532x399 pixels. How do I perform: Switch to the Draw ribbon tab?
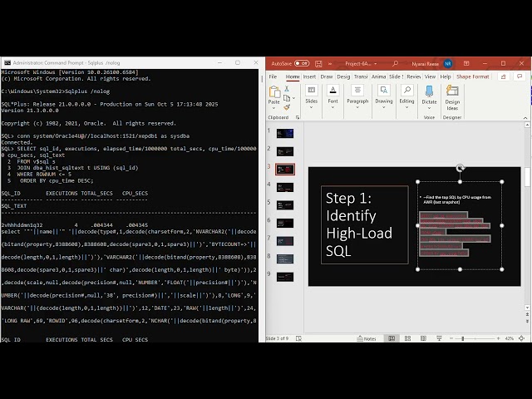pyautogui.click(x=327, y=76)
